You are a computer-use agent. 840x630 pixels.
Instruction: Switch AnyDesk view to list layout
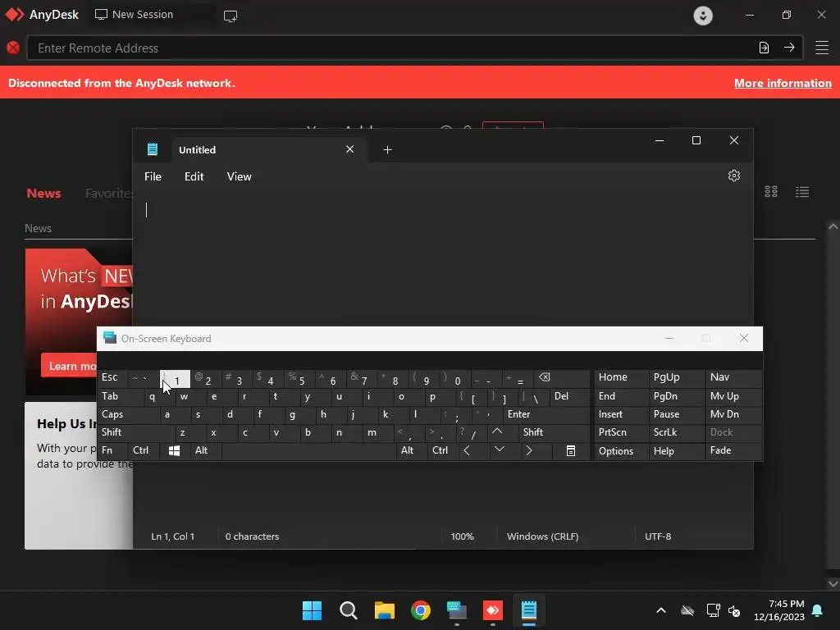click(x=802, y=191)
